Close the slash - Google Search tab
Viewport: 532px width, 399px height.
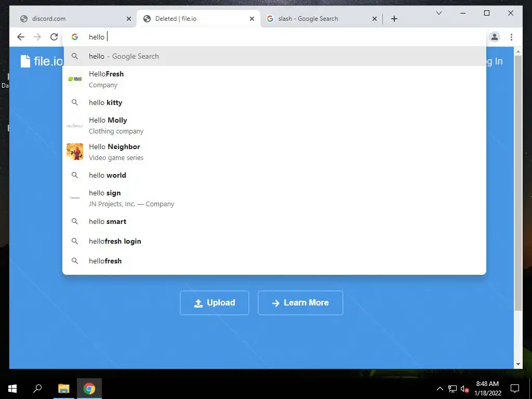point(375,19)
